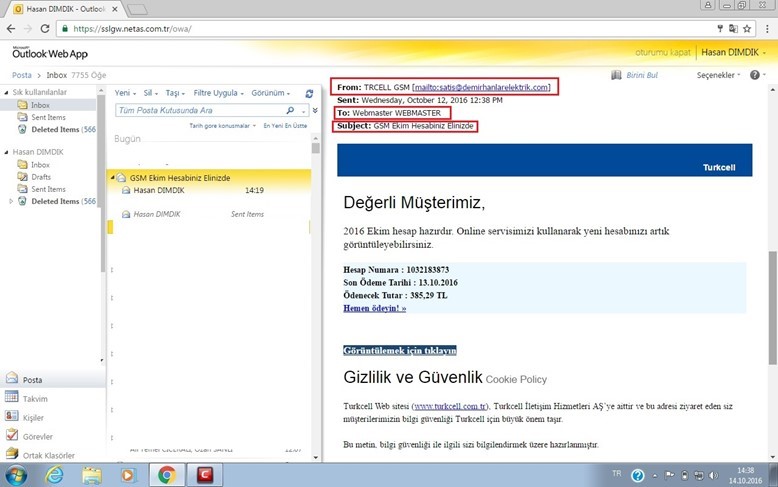Screen dimensions: 778x487
Task: Open Filtre Uygula menu
Action: tap(218, 93)
